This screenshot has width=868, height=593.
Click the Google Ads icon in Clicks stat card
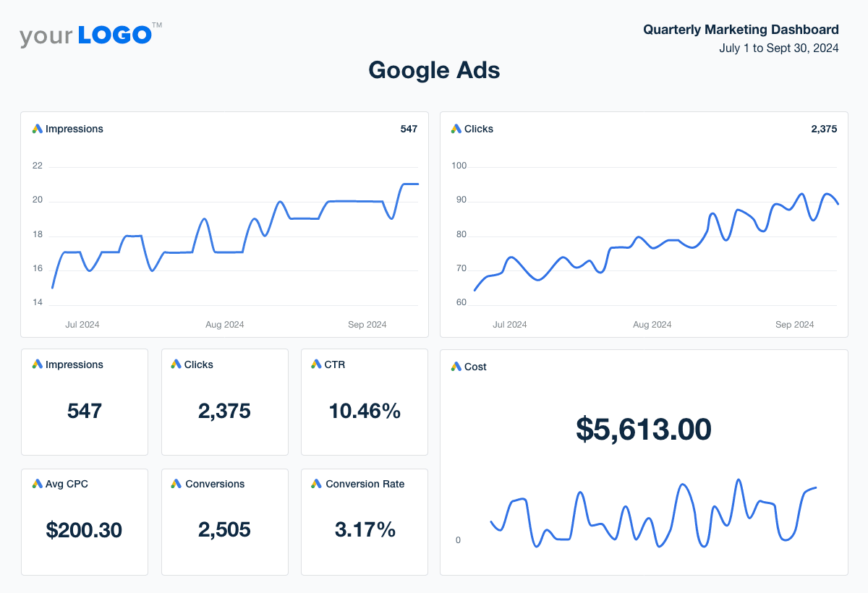pos(176,364)
